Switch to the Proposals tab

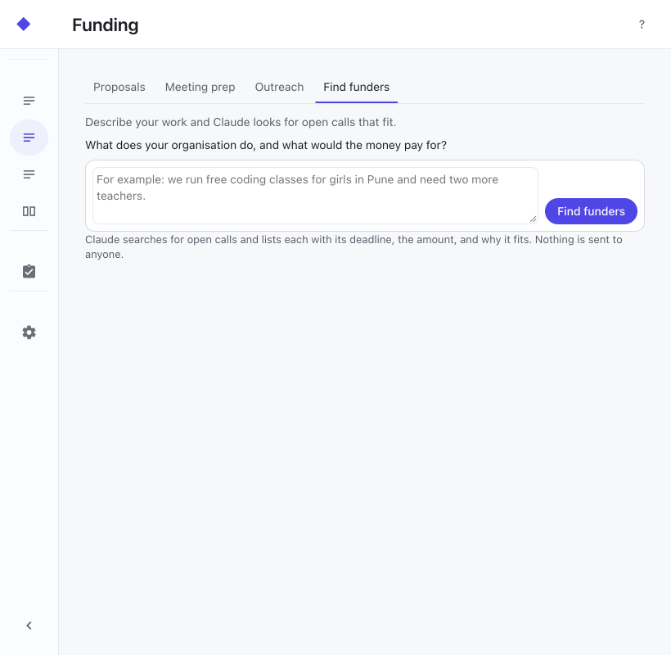point(119,87)
